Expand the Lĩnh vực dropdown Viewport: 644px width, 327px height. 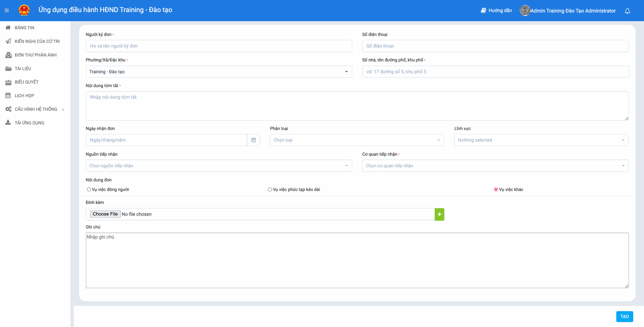[541, 140]
